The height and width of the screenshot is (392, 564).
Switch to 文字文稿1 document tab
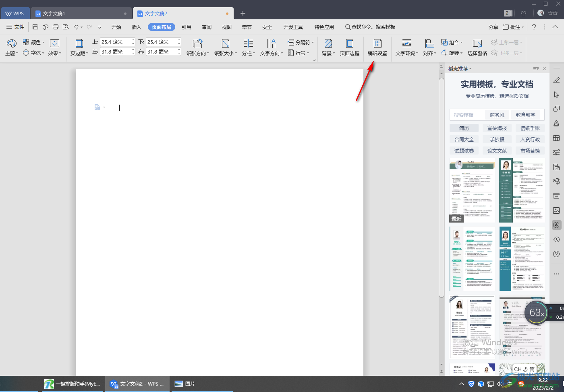81,13
